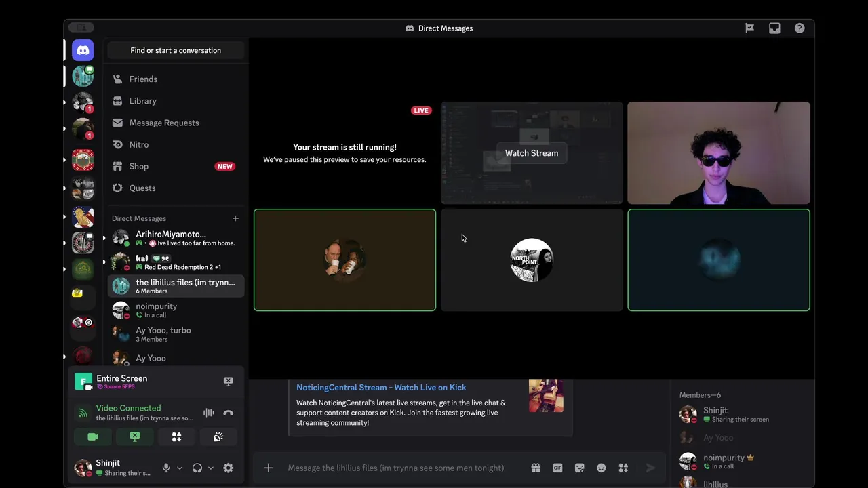
Task: Open the emoji picker
Action: pyautogui.click(x=601, y=468)
